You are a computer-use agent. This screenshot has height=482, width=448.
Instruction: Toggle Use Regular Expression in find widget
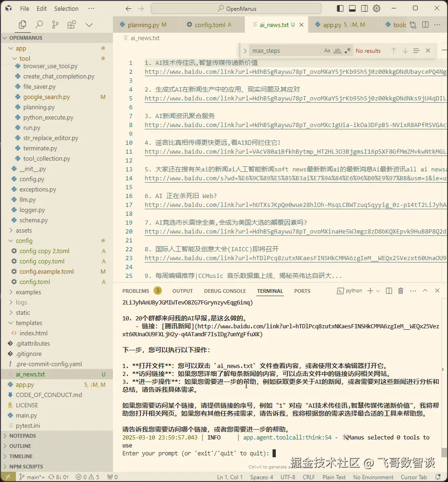(347, 51)
